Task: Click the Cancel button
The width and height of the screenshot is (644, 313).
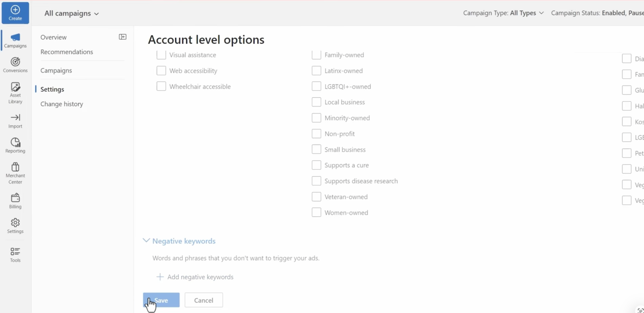Action: 204,300
